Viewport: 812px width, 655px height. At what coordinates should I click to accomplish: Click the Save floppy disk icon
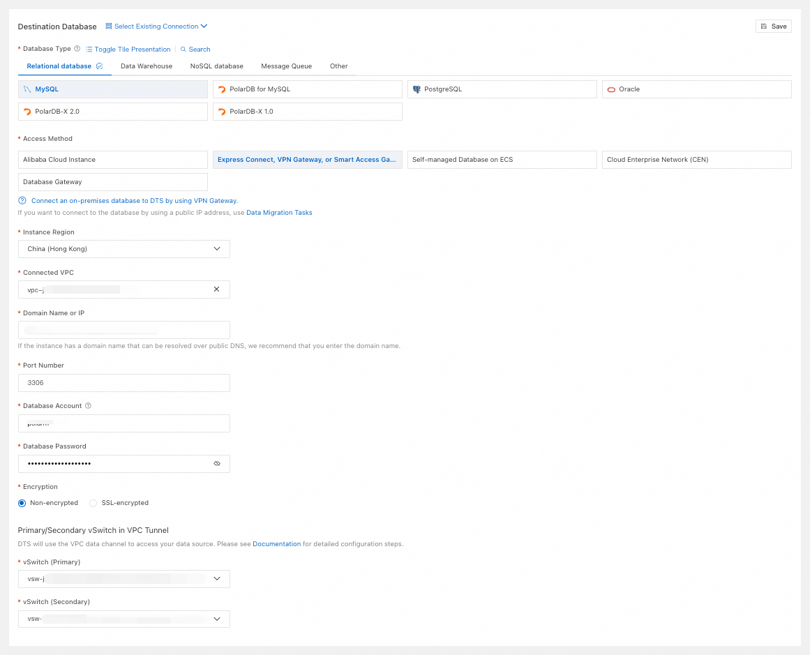pos(765,27)
